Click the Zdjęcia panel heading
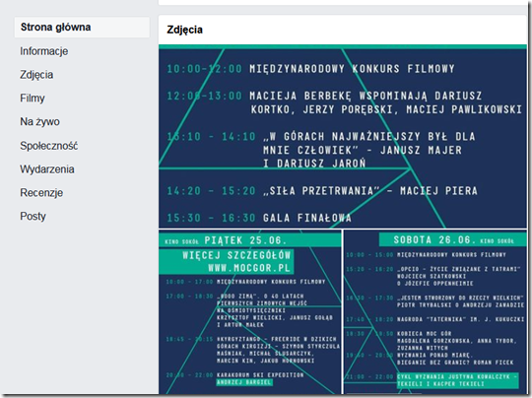Image resolution: width=532 pixels, height=398 pixels. click(184, 30)
